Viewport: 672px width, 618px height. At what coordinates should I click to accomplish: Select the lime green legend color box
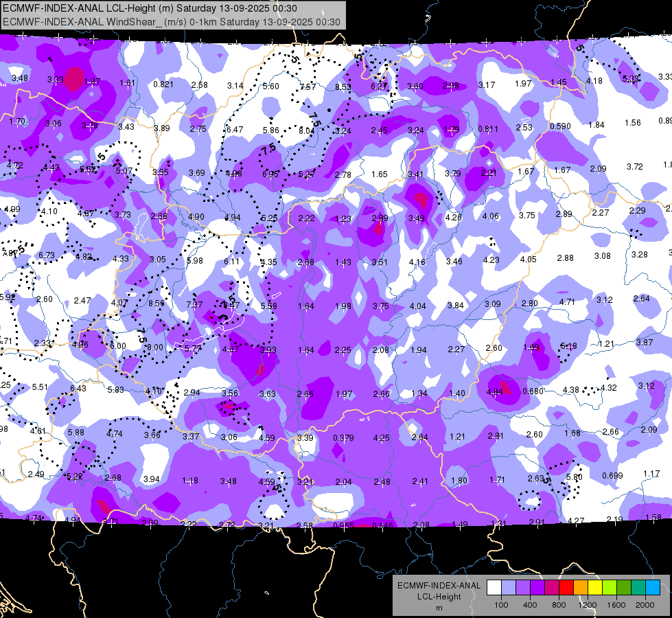pos(610,588)
